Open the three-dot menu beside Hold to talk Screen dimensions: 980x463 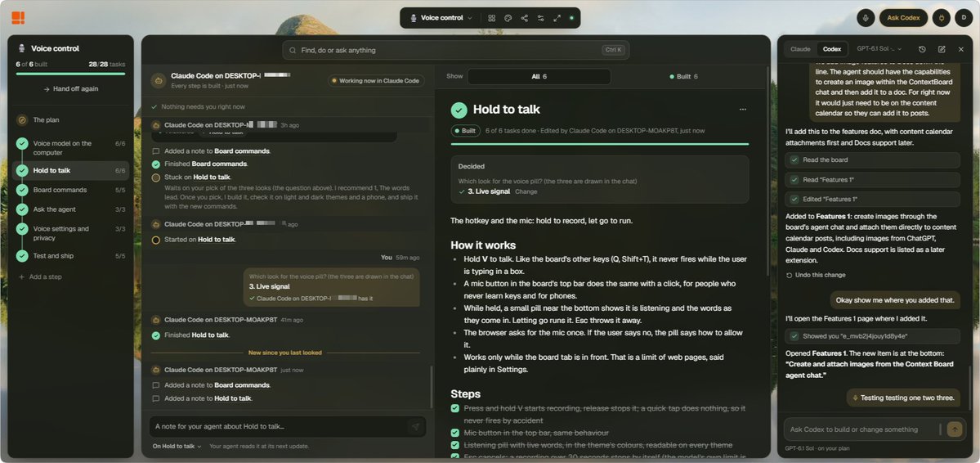point(742,110)
